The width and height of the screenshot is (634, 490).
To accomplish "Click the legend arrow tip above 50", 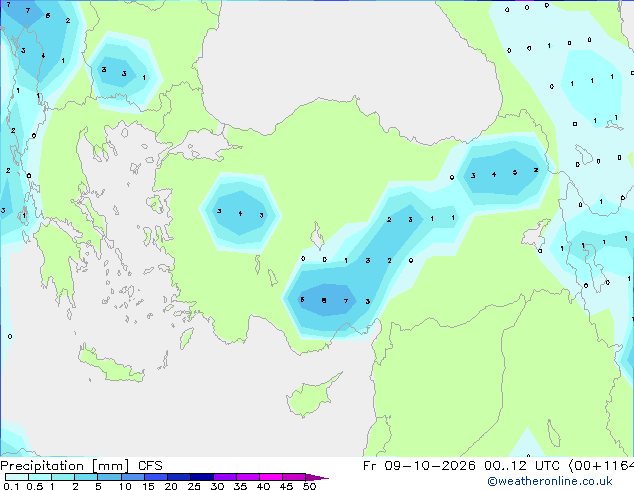I will (x=317, y=477).
